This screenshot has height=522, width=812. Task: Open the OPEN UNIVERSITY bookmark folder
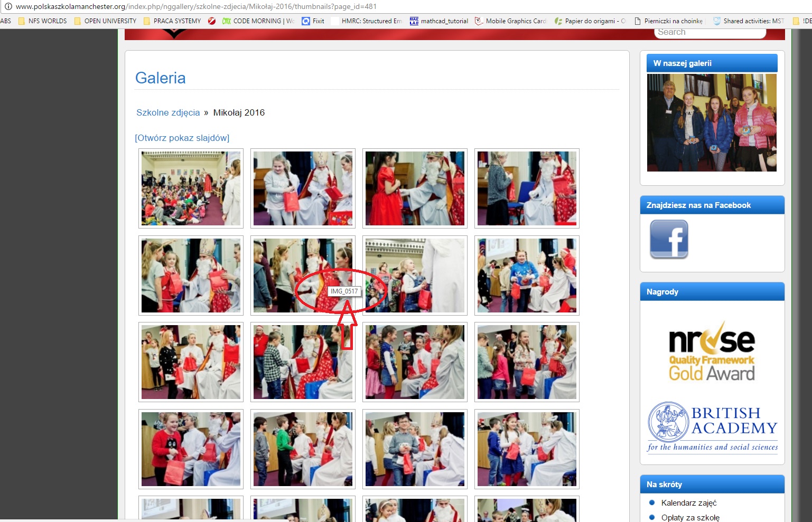coord(105,21)
